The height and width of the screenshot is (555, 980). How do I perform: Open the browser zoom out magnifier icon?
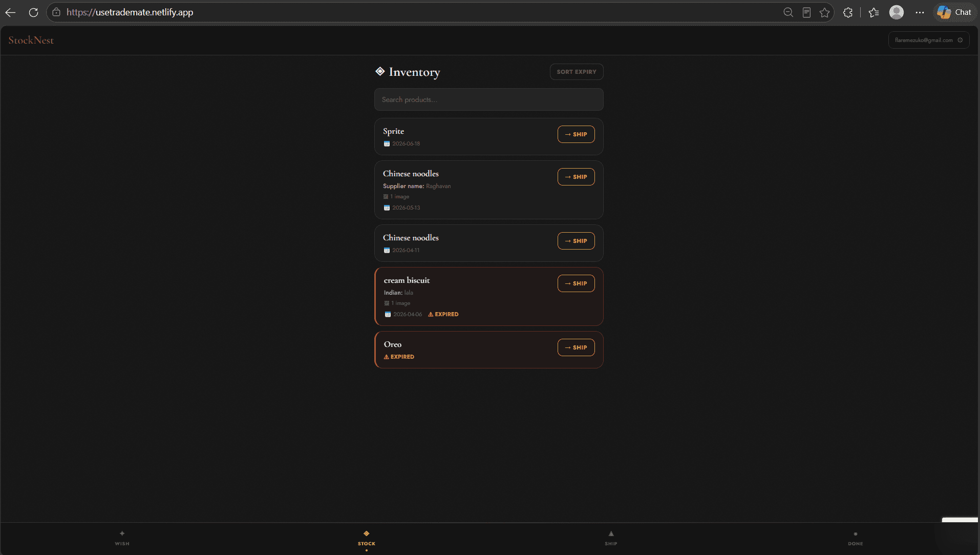point(788,12)
